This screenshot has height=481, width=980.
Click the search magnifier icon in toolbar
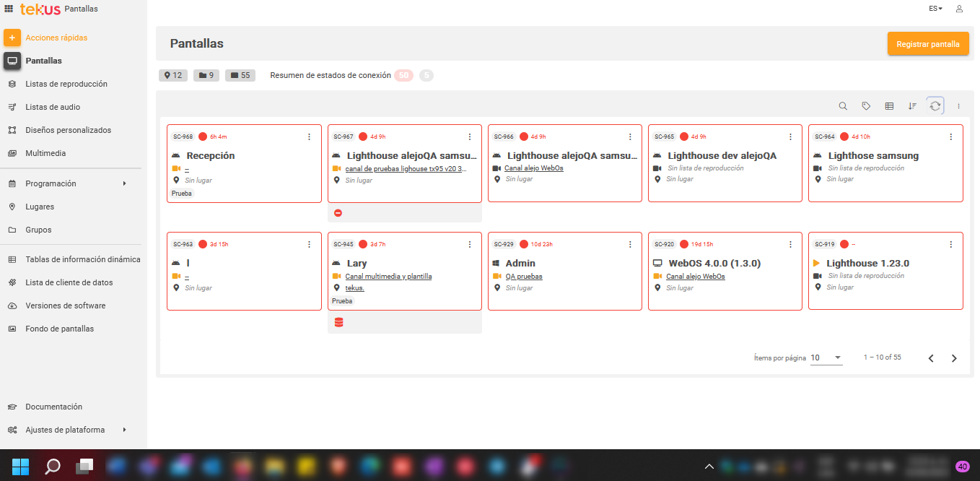843,106
